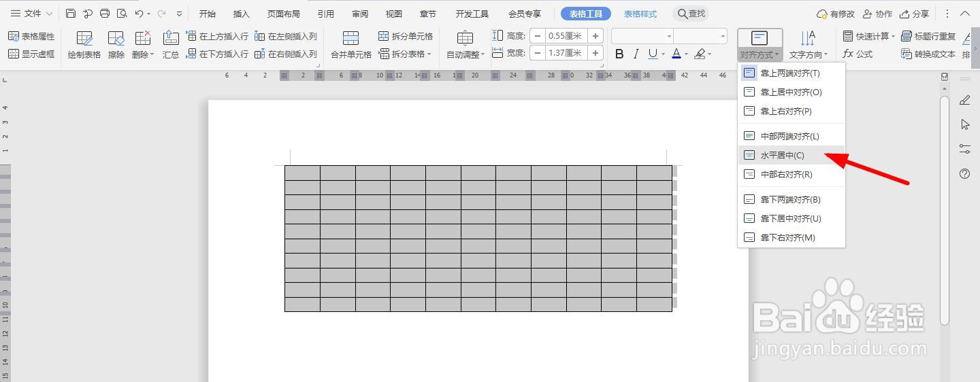
Task: Open Split Table (拆分表格) dropdown
Action: coord(406,54)
